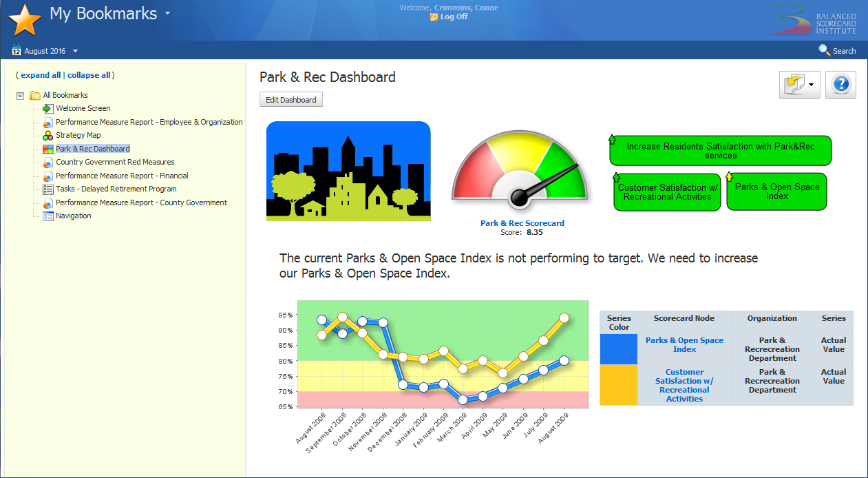Click the Search magnifier icon
This screenshot has height=478, width=868.
(x=824, y=50)
